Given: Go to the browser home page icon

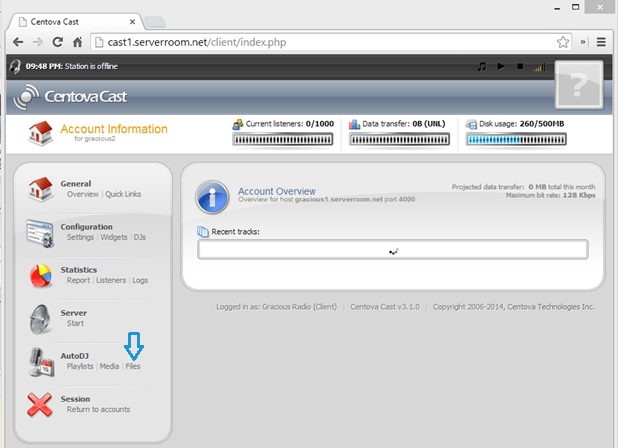Looking at the screenshot, I should coord(77,42).
